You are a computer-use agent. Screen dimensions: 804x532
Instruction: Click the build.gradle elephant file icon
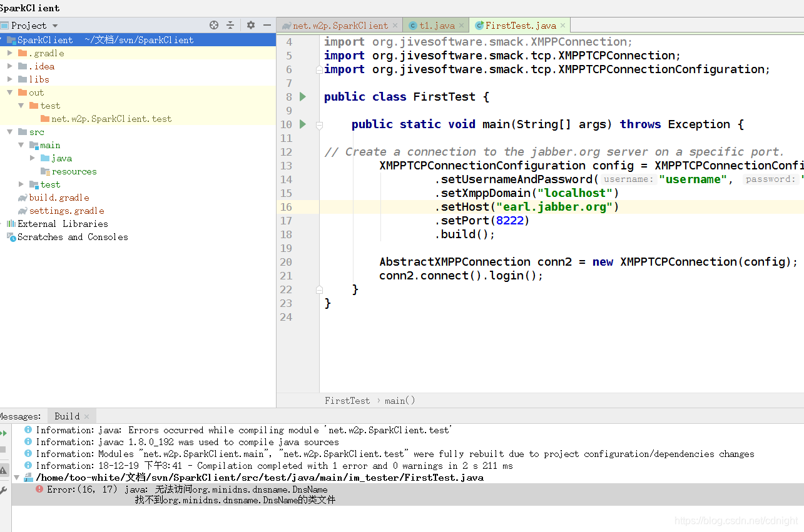[23, 198]
